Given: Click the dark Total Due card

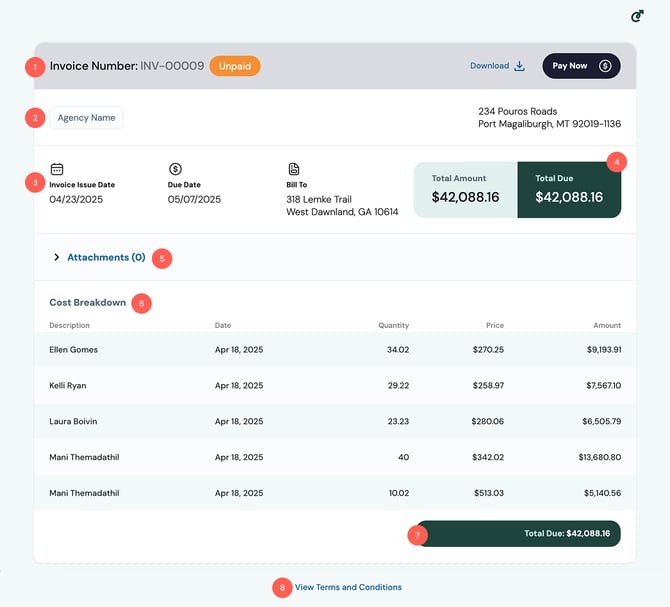Looking at the screenshot, I should click(x=569, y=190).
